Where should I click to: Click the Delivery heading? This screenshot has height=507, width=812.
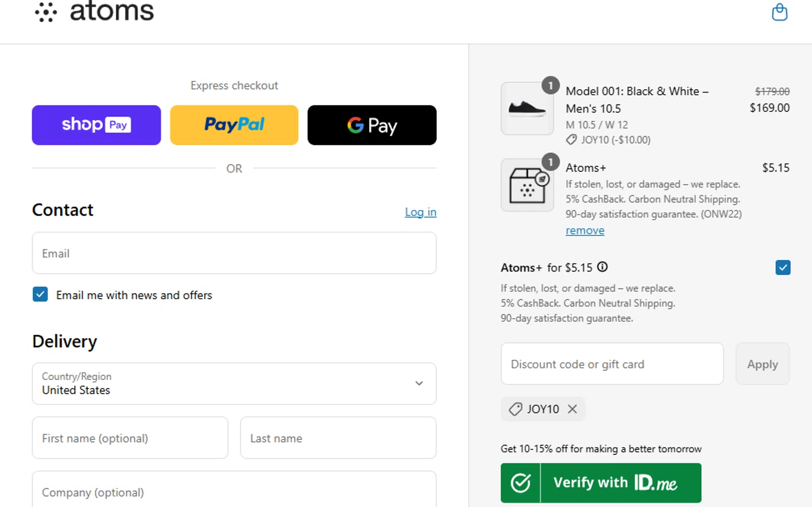(x=64, y=341)
